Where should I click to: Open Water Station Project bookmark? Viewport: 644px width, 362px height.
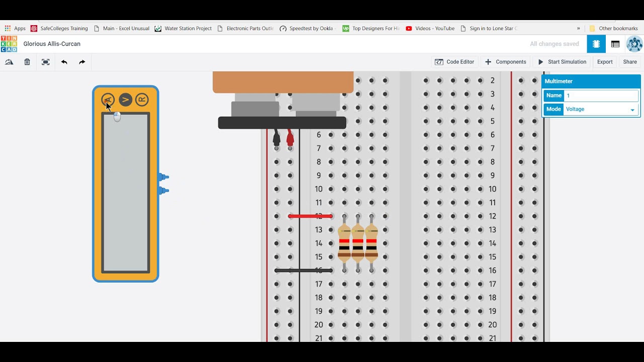click(x=183, y=29)
